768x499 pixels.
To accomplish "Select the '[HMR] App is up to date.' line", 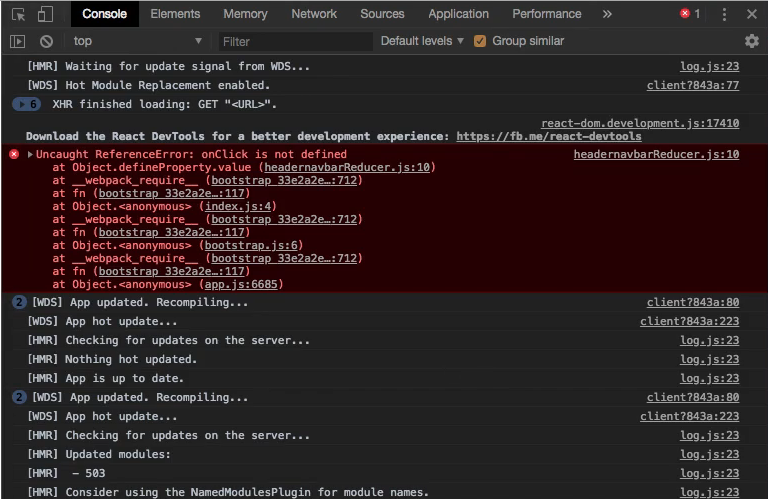I will click(x=105, y=379).
